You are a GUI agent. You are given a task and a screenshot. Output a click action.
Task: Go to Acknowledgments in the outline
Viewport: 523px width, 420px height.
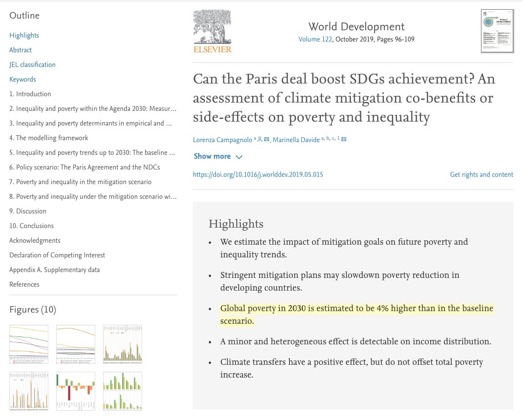[35, 241]
